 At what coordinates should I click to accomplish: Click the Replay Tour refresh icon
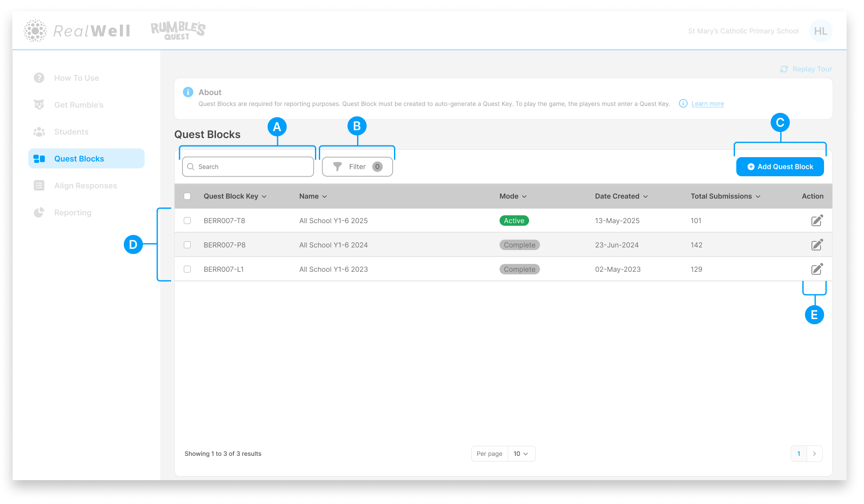(784, 69)
